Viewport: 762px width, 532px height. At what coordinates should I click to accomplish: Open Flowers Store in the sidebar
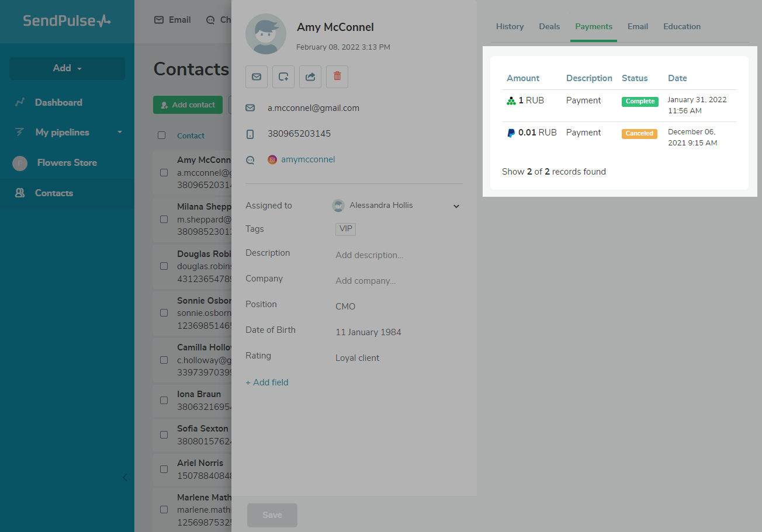67,163
